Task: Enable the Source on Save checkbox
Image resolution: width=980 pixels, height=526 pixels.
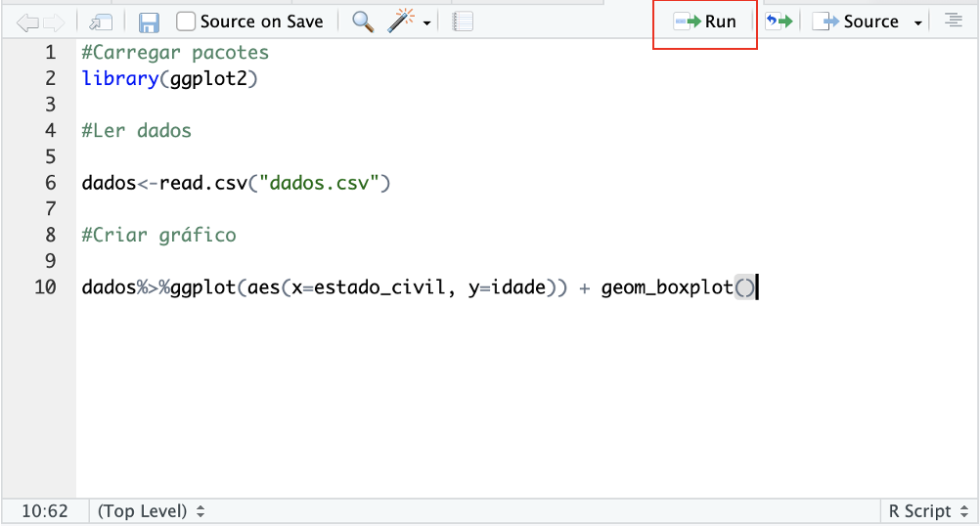Action: click(186, 22)
